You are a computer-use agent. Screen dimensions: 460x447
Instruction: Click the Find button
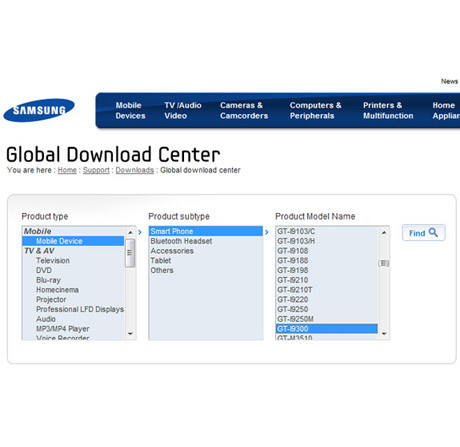tap(423, 233)
